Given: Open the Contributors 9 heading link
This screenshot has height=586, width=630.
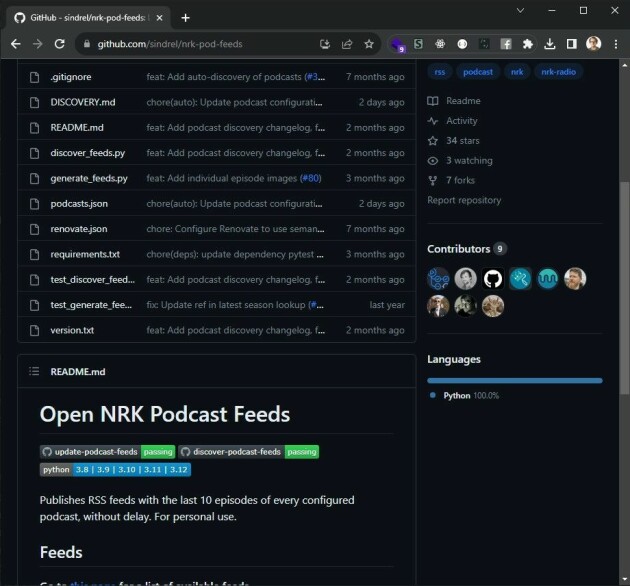Looking at the screenshot, I should [467, 249].
